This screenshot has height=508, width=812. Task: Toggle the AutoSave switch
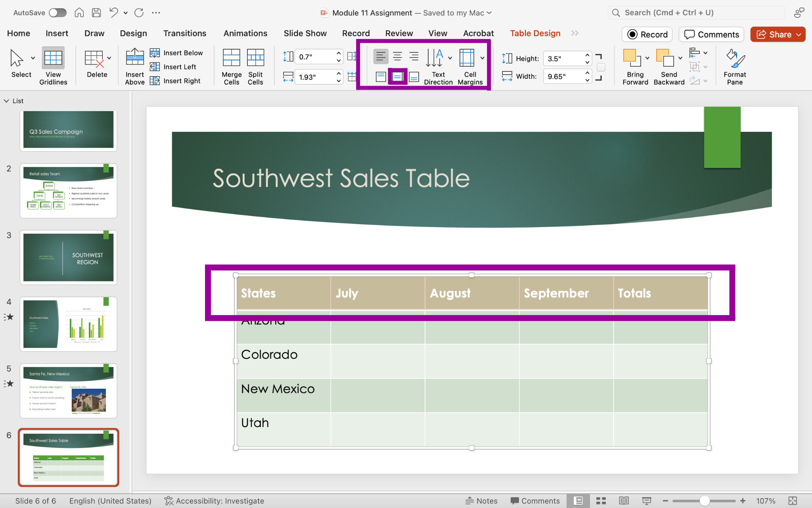(57, 13)
